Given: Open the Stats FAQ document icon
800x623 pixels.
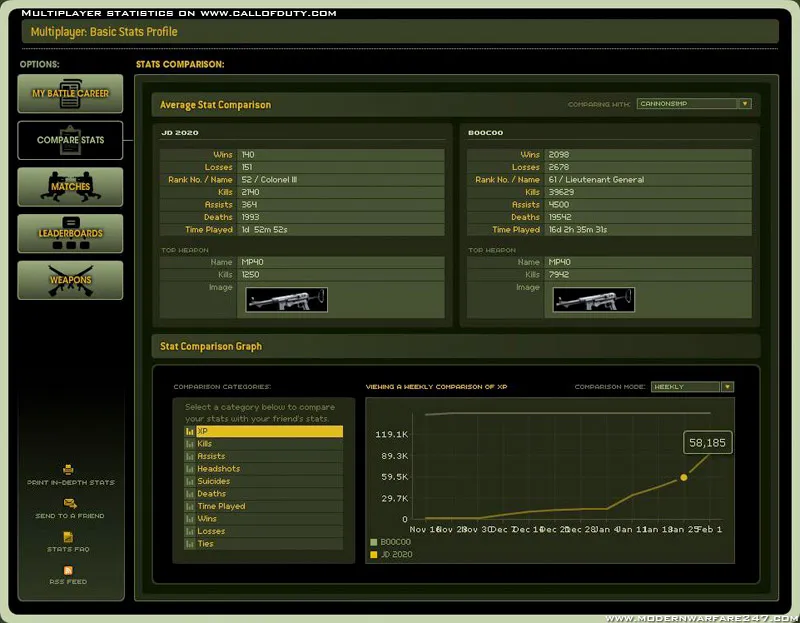Looking at the screenshot, I should (68, 537).
